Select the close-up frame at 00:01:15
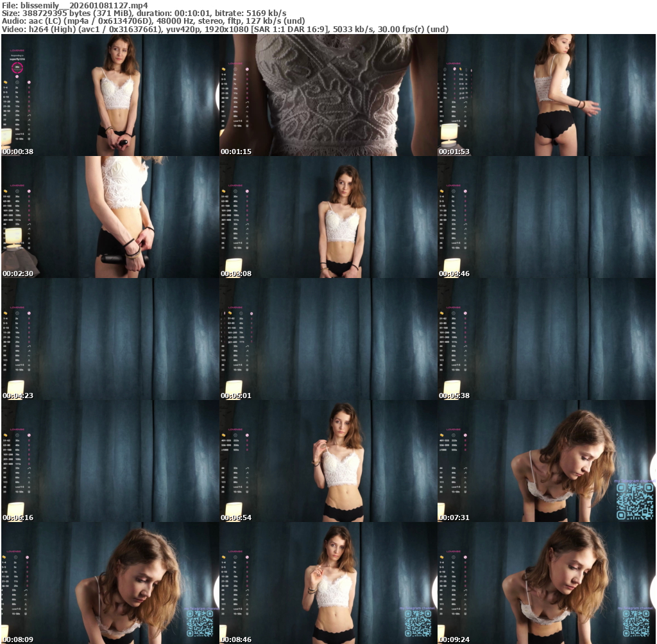Viewport: 657px width, 644px height. (x=328, y=95)
